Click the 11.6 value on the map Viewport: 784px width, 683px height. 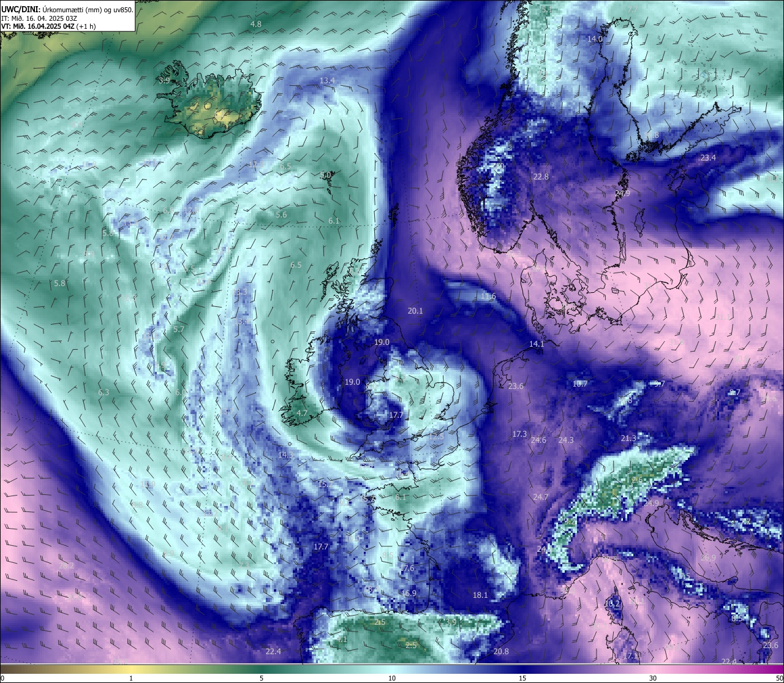[488, 296]
